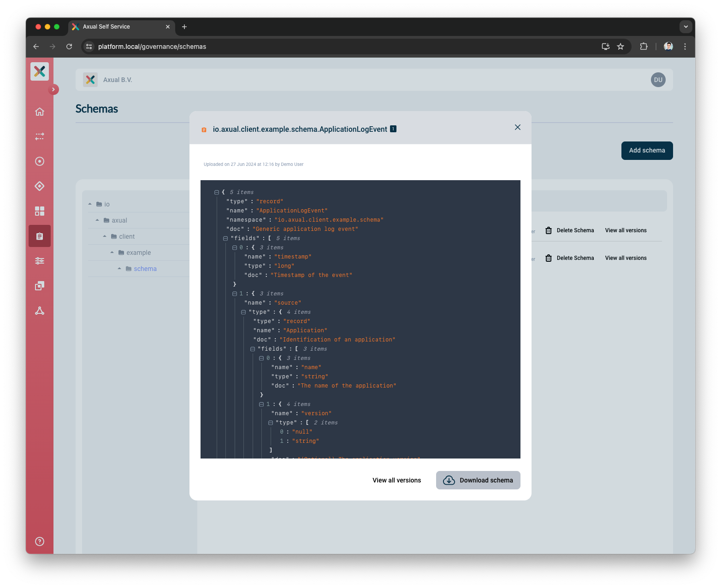Click the address bar URL
Screen dimensions: 721x588
[152, 47]
